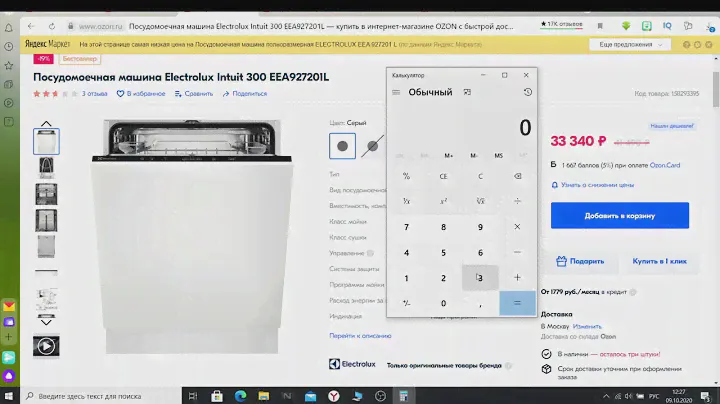
Task: Toggle calculator keep-on-top mode
Action: tap(467, 92)
